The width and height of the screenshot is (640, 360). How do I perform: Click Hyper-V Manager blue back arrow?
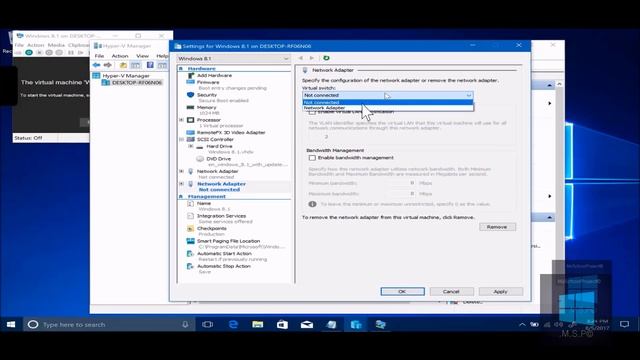point(96,65)
